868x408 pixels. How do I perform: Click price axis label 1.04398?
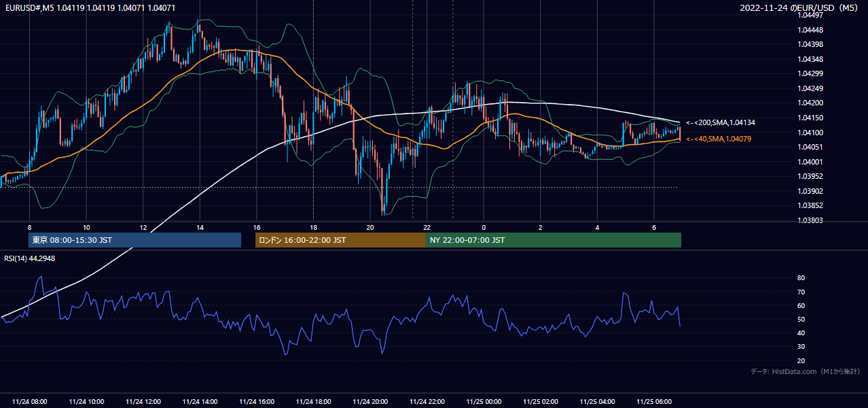[x=810, y=44]
